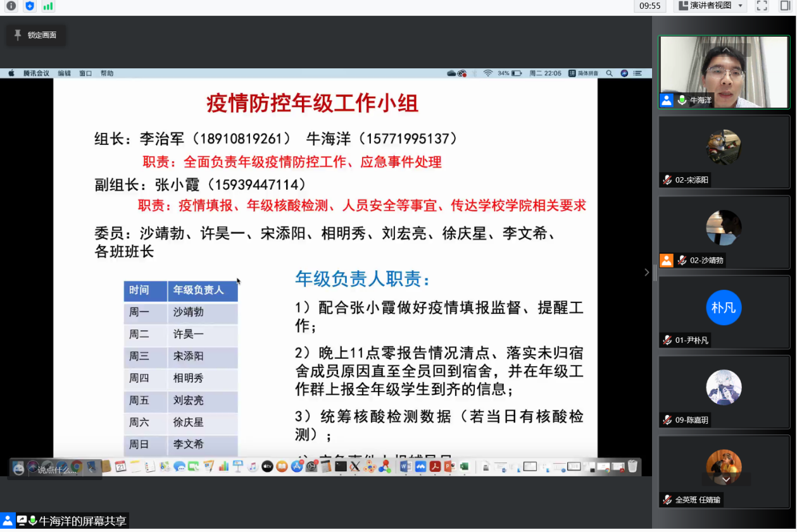This screenshot has width=797, height=532.
Task: Click the orange co-host icon beside 02-沙靖勃
Action: click(x=667, y=260)
